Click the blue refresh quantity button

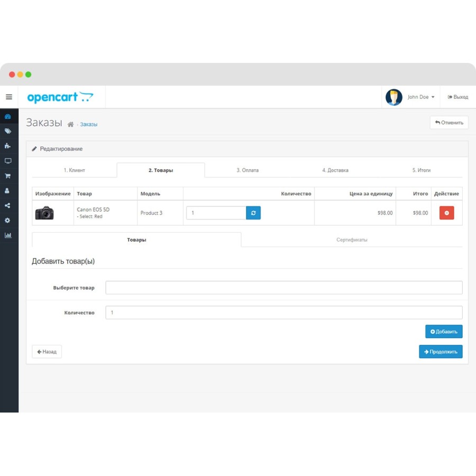tap(253, 213)
